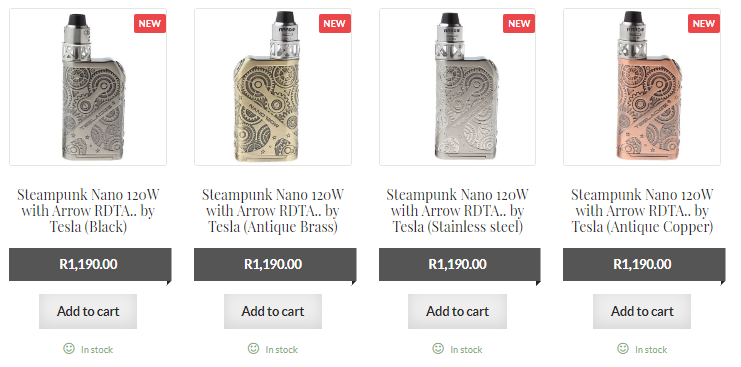741x367 pixels.
Task: Click NEW badge on Antique Copper product
Action: [704, 23]
